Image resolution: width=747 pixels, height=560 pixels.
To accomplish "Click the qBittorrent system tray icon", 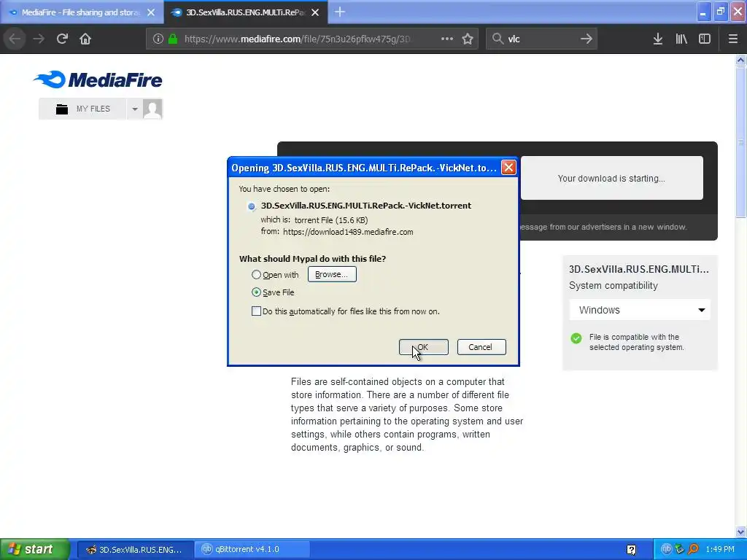I will [x=667, y=549].
